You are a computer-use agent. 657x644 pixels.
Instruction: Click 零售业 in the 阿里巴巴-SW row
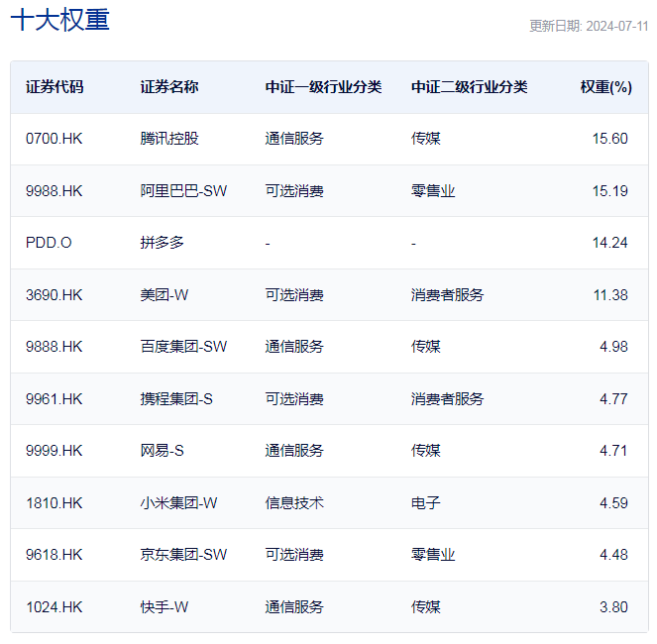[433, 191]
